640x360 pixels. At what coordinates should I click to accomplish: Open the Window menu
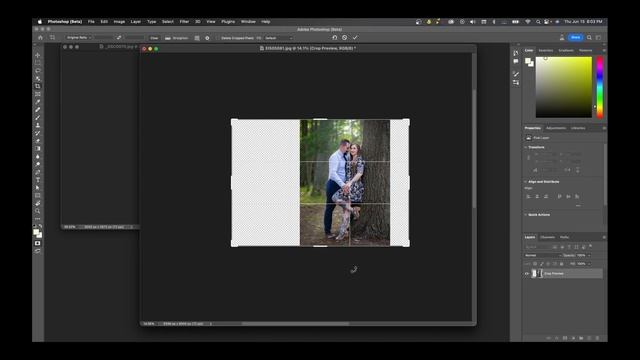point(248,22)
